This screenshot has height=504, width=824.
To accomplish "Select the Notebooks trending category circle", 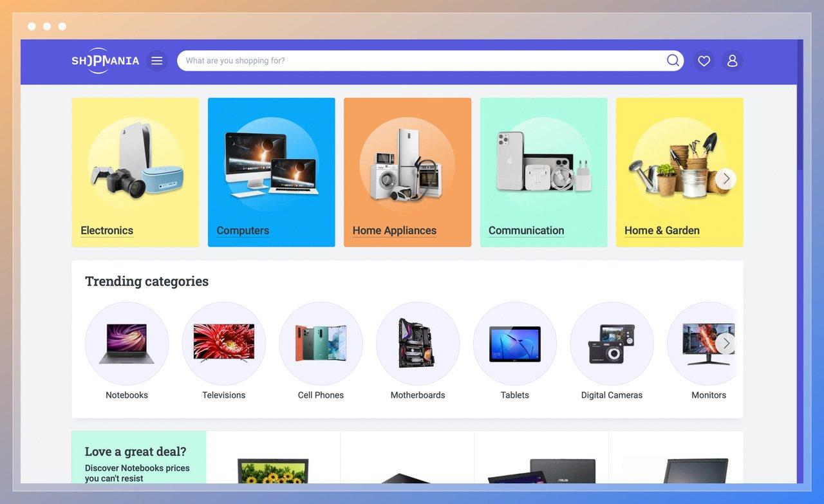I will coord(127,343).
